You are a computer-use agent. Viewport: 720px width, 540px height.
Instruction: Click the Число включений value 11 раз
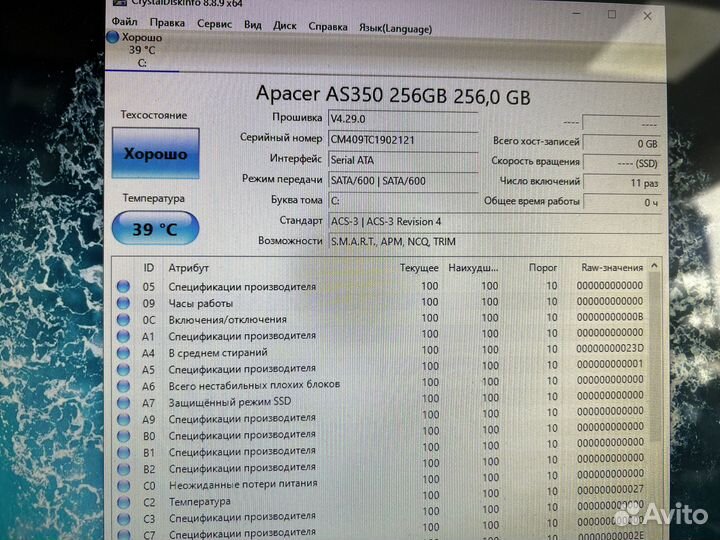click(622, 183)
